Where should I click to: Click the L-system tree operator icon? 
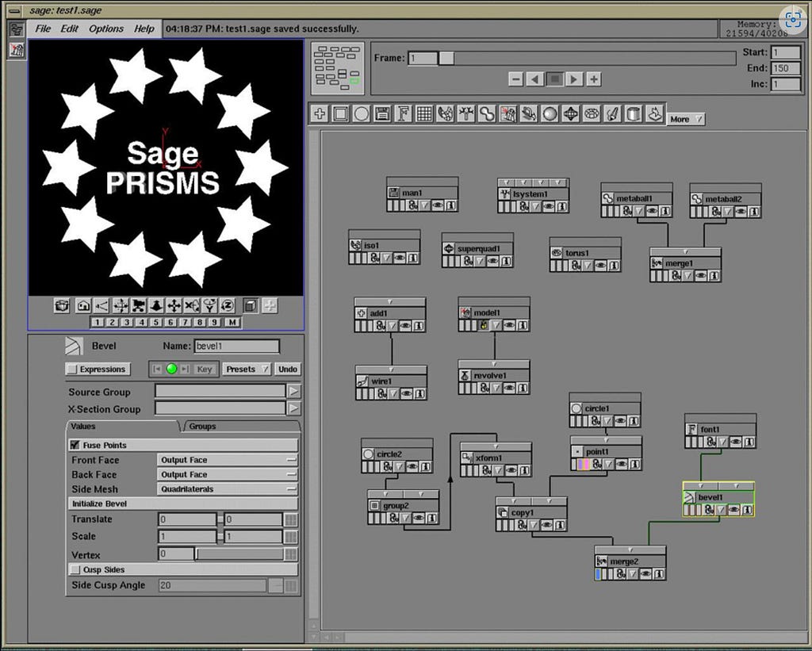coord(466,113)
